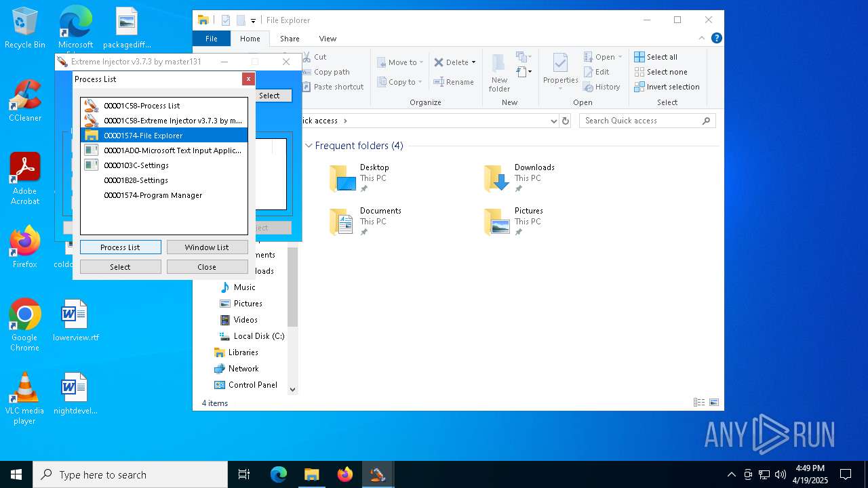The width and height of the screenshot is (868, 488).
Task: Click Paste shortcut in the ribbon
Action: tap(338, 87)
